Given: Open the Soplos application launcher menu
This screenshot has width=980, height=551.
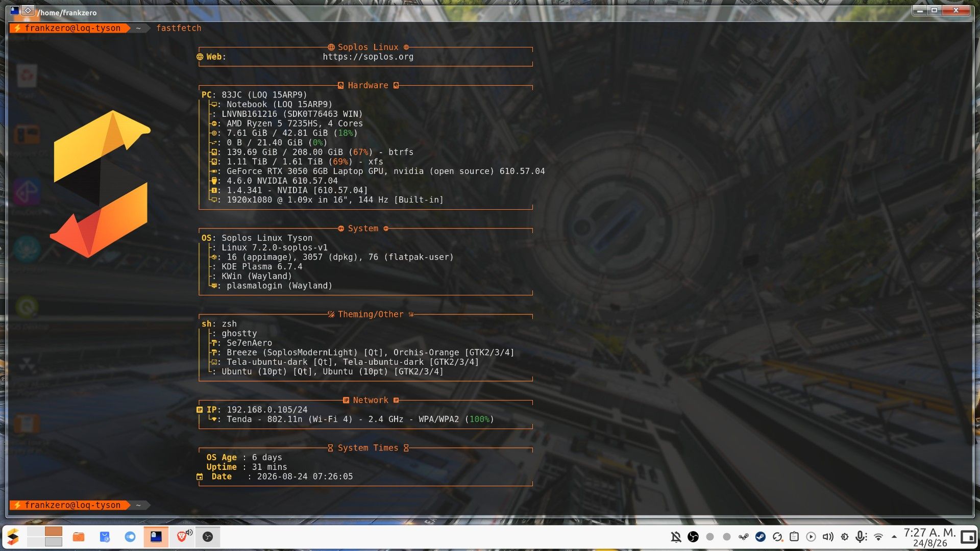Looking at the screenshot, I should click(13, 537).
